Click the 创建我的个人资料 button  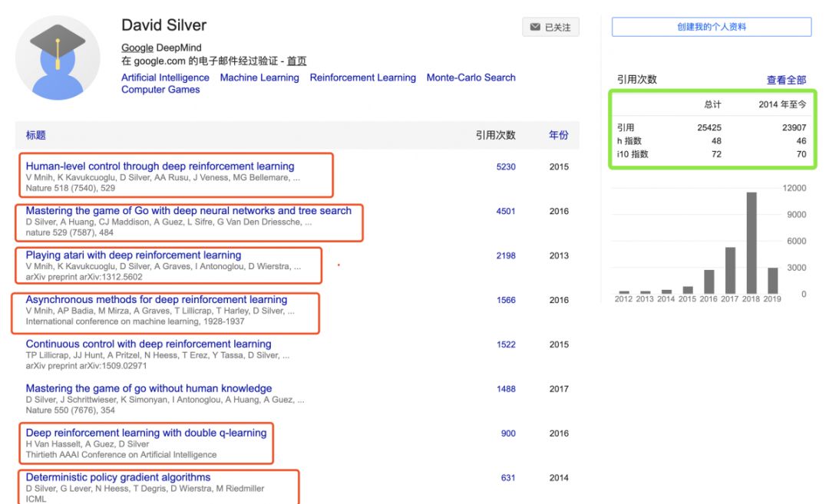pos(711,27)
